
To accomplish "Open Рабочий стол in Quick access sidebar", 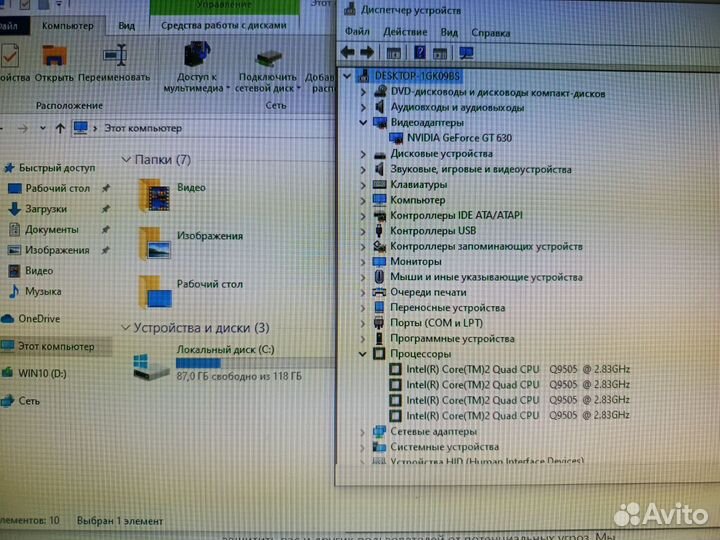I will 57,188.
